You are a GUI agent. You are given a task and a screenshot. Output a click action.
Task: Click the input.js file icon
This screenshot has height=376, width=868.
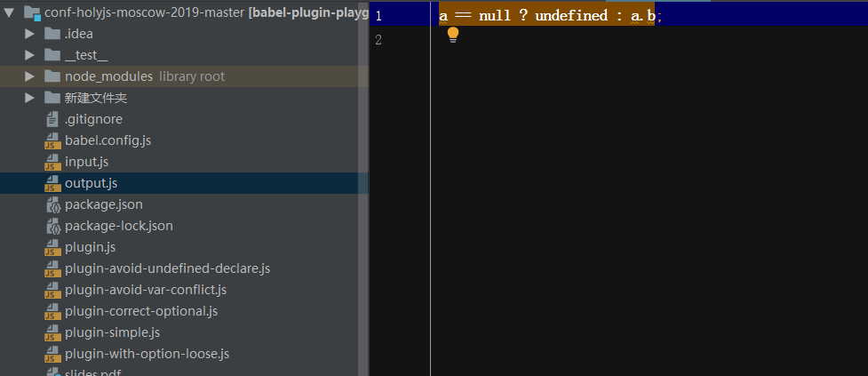click(x=52, y=162)
